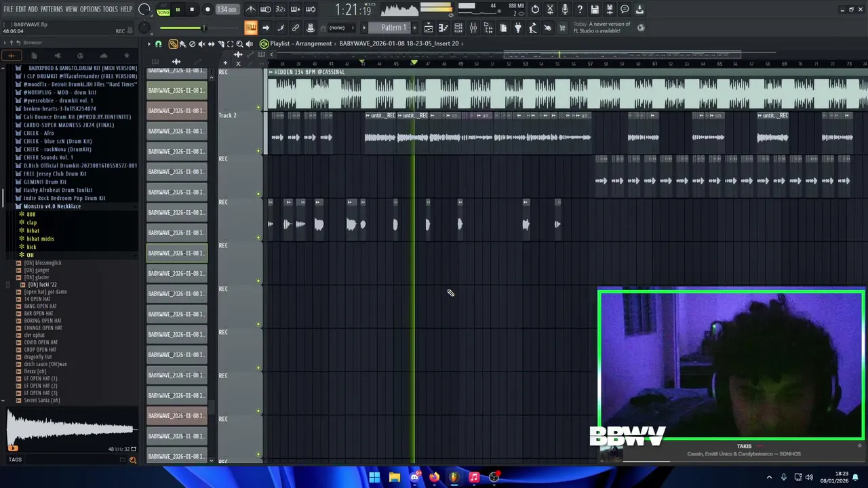The width and height of the screenshot is (868, 488).
Task: Open the TOOLS menu
Action: pyautogui.click(x=111, y=9)
